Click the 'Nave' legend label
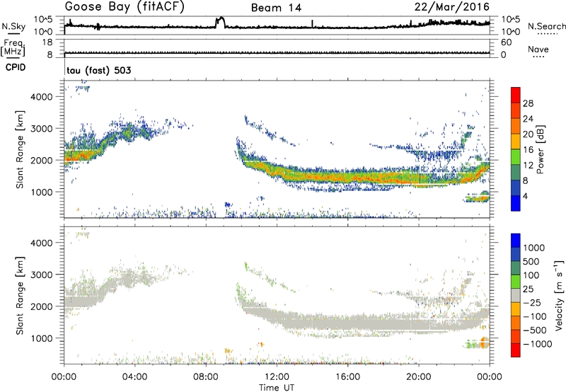The image size is (566, 392). (538, 49)
